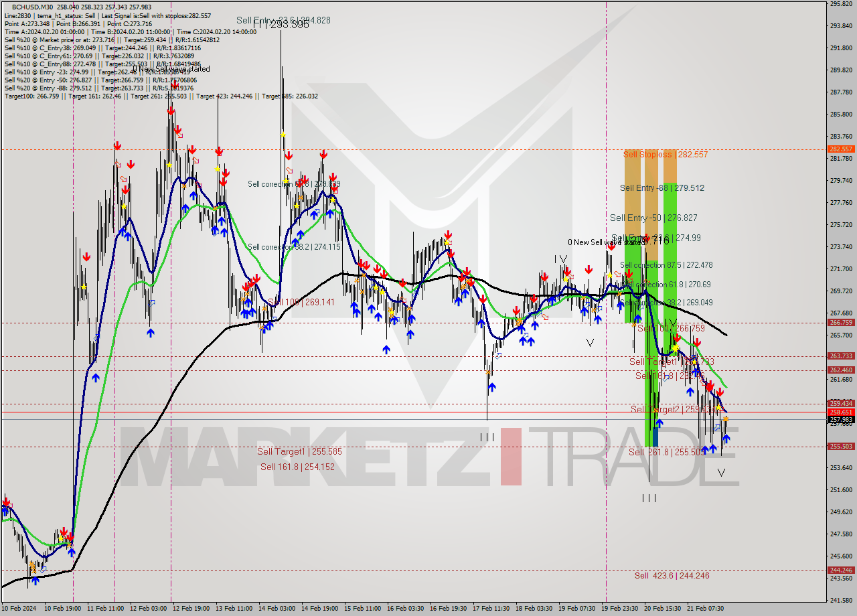
Task: Click the 19 Feb 23:30 time label
Action: (x=619, y=609)
